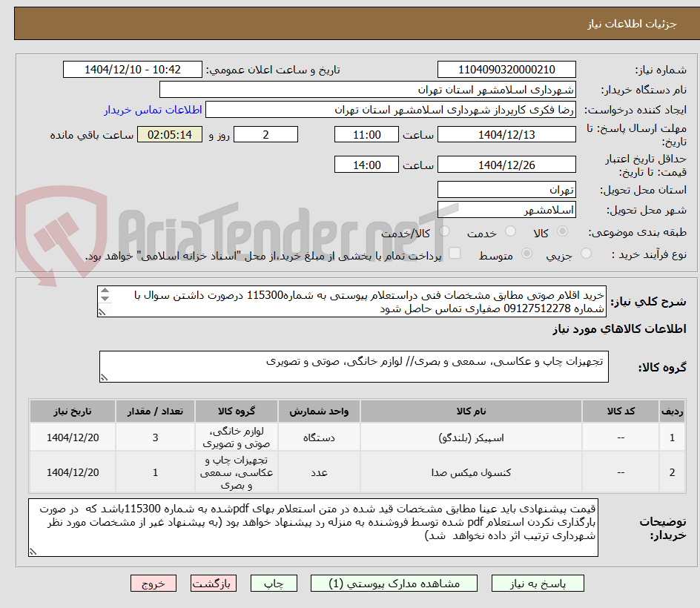The height and width of the screenshot is (608, 700).
Task: Click remaining days field showing 2
Action: click(x=265, y=134)
